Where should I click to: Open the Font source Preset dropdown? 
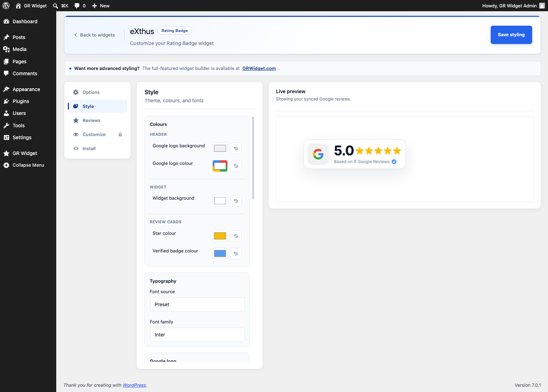tap(197, 304)
